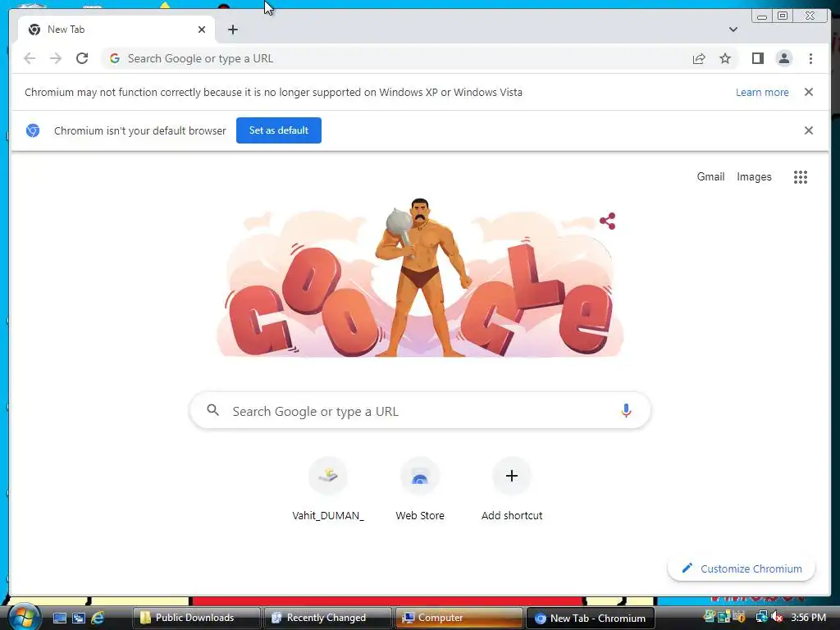The image size is (840, 630).
Task: Open a new tab with plus button
Action: 232,30
